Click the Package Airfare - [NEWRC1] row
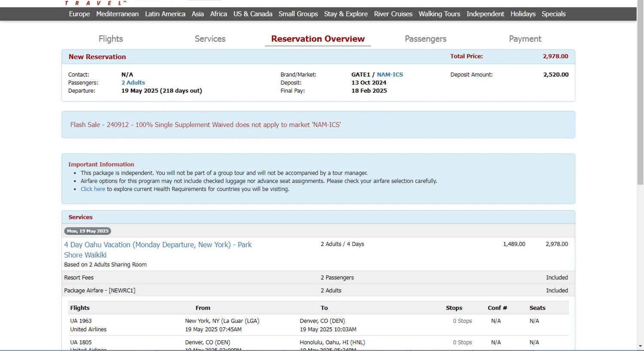644x351 pixels. pos(318,290)
